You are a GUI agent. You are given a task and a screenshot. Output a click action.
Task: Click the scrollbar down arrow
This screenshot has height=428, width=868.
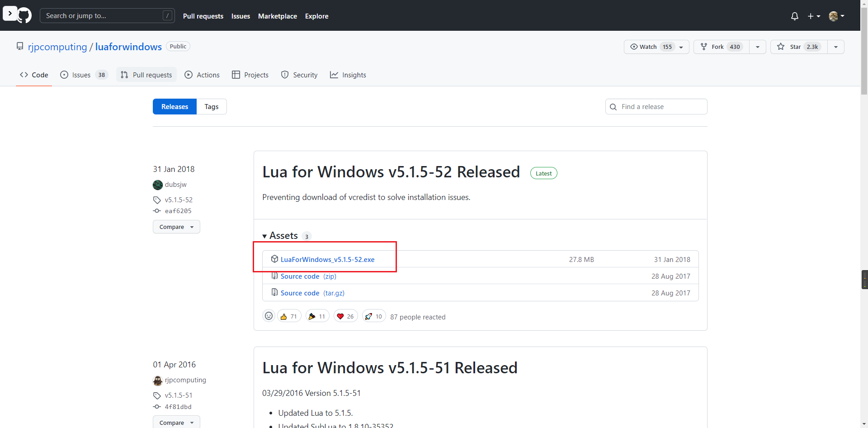click(x=864, y=424)
